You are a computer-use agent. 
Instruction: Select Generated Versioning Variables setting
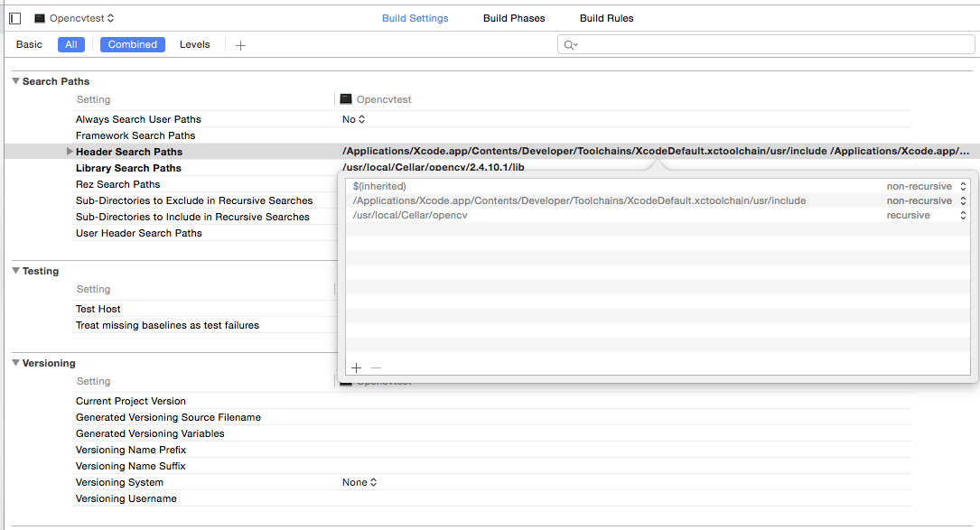pyautogui.click(x=150, y=433)
